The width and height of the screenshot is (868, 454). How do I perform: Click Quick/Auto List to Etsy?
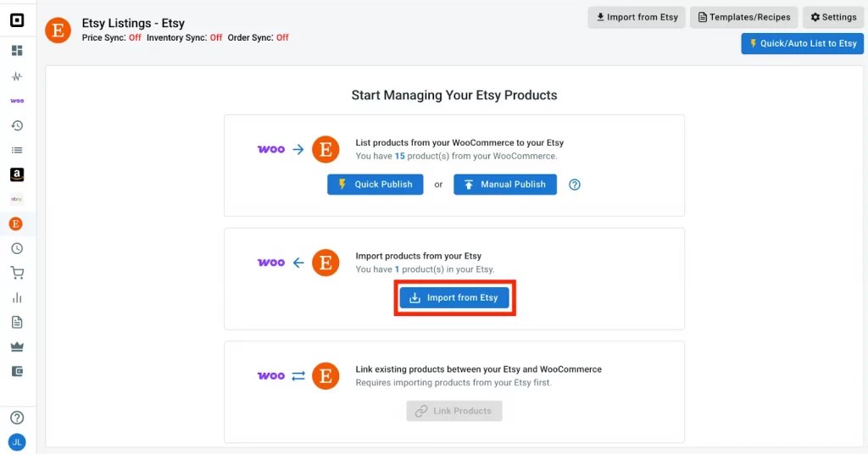(803, 43)
